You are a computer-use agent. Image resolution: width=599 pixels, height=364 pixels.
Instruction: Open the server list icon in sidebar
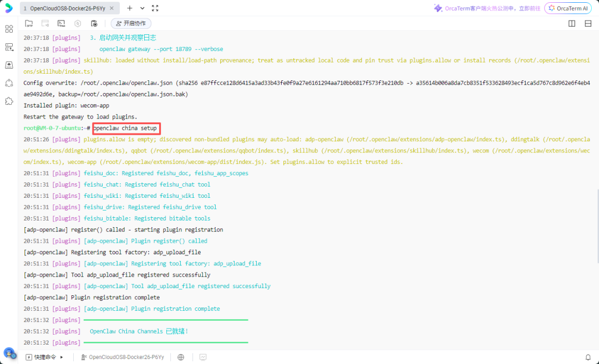9,47
